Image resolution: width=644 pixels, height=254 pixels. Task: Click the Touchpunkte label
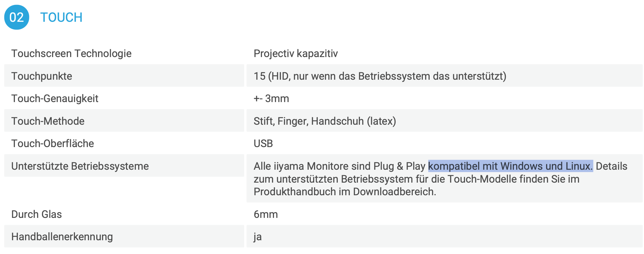[42, 76]
